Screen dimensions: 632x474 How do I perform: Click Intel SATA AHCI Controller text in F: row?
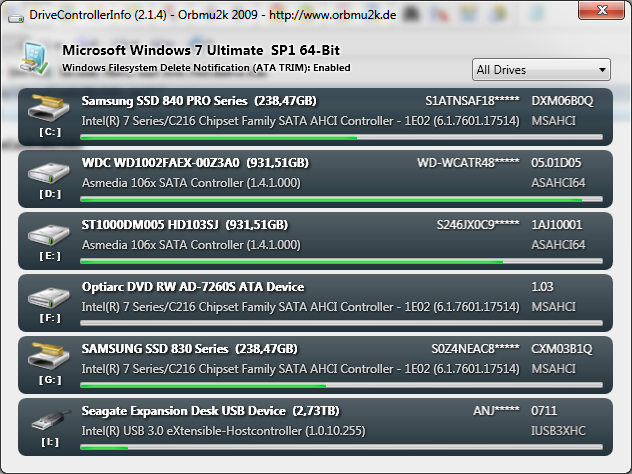[301, 307]
